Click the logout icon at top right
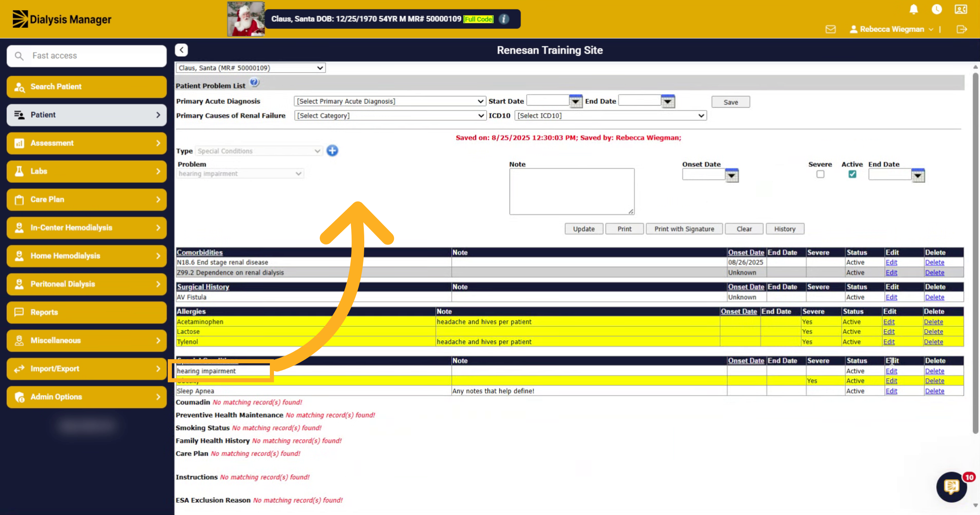The image size is (980, 515). pos(962,29)
